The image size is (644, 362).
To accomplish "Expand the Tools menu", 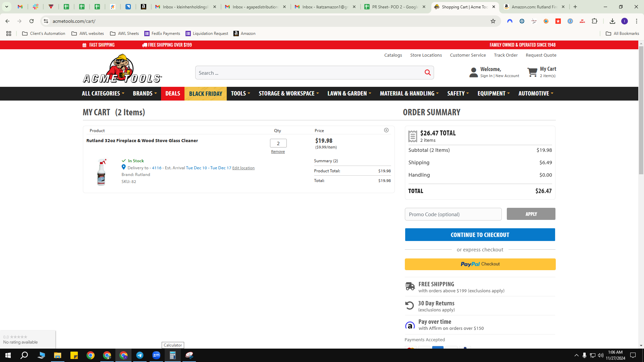I will (x=240, y=94).
